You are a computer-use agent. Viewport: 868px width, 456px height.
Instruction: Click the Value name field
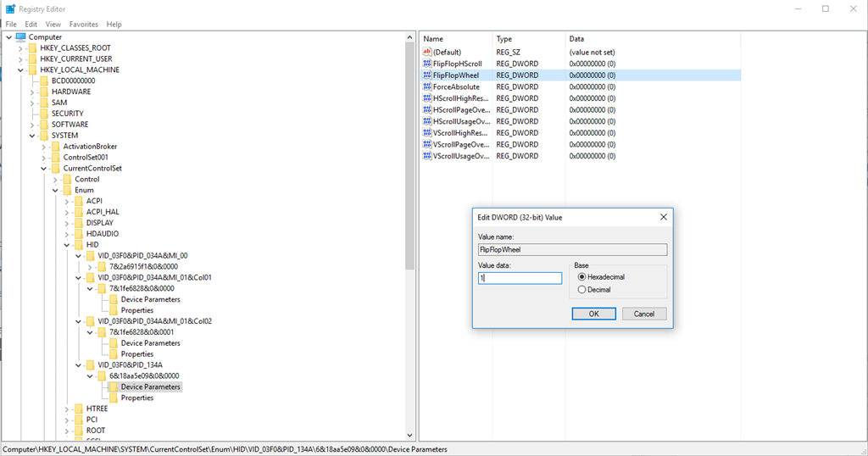(x=572, y=249)
